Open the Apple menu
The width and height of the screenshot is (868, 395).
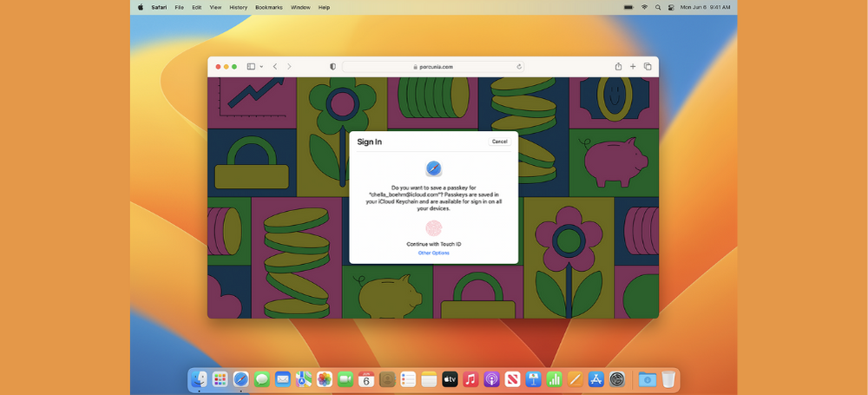coord(140,7)
